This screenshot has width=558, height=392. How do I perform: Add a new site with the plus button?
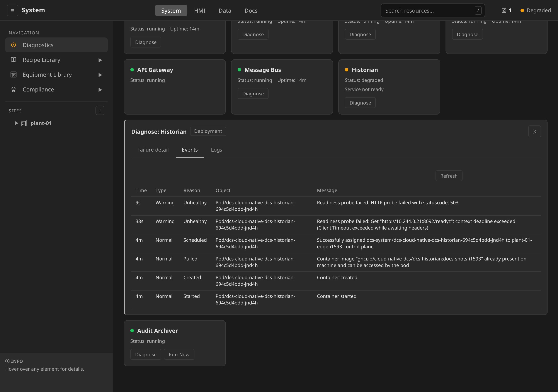point(100,110)
